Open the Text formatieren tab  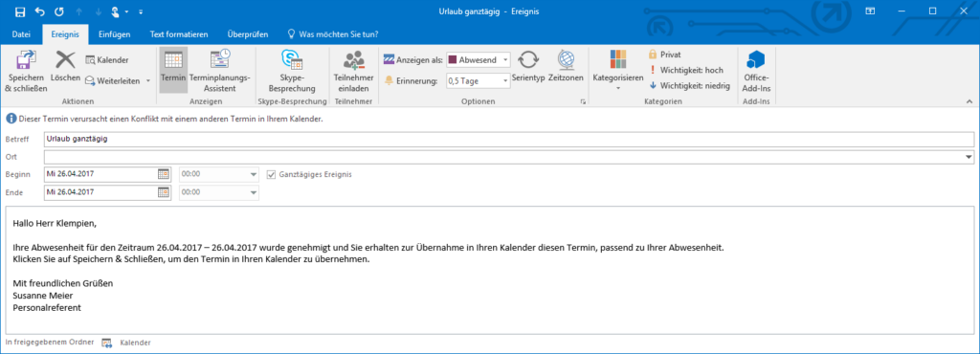tap(179, 34)
